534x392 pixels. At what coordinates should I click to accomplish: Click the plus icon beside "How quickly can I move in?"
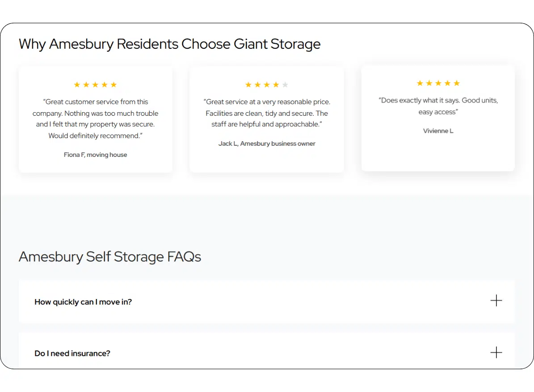pos(496,301)
